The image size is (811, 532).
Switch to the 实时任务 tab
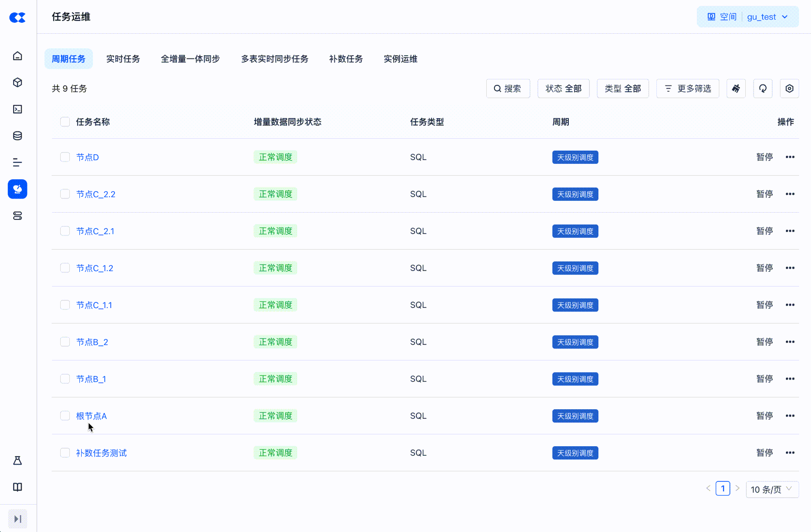123,59
